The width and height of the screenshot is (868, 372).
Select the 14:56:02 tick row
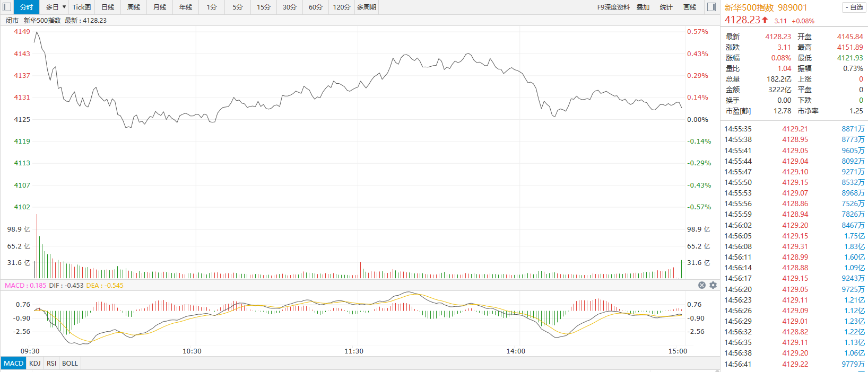(x=794, y=225)
